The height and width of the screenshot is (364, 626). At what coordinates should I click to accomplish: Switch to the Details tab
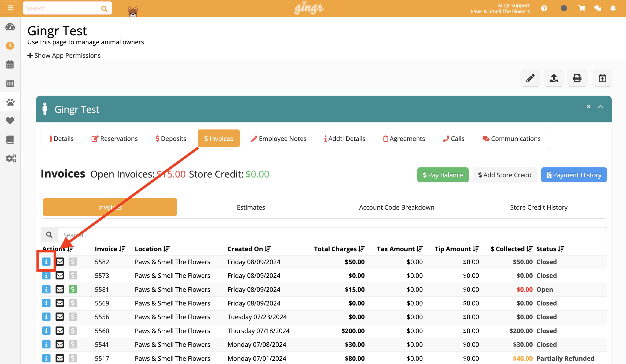[62, 139]
